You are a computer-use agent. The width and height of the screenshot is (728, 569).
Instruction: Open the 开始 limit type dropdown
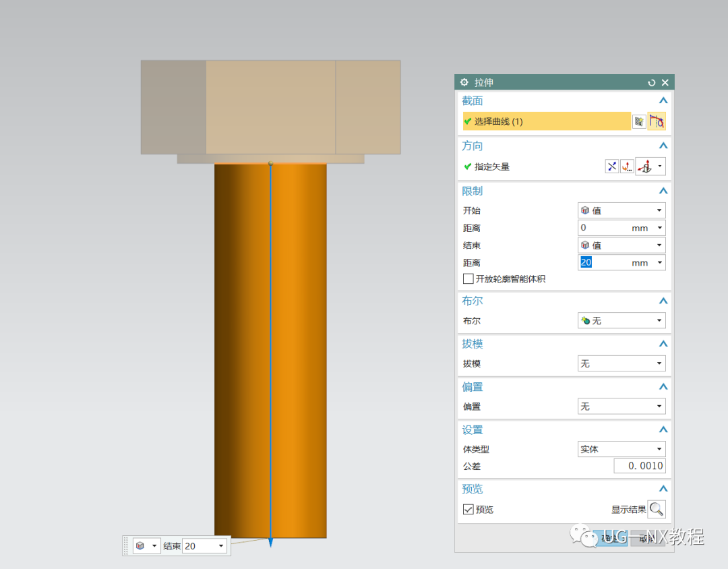(621, 210)
